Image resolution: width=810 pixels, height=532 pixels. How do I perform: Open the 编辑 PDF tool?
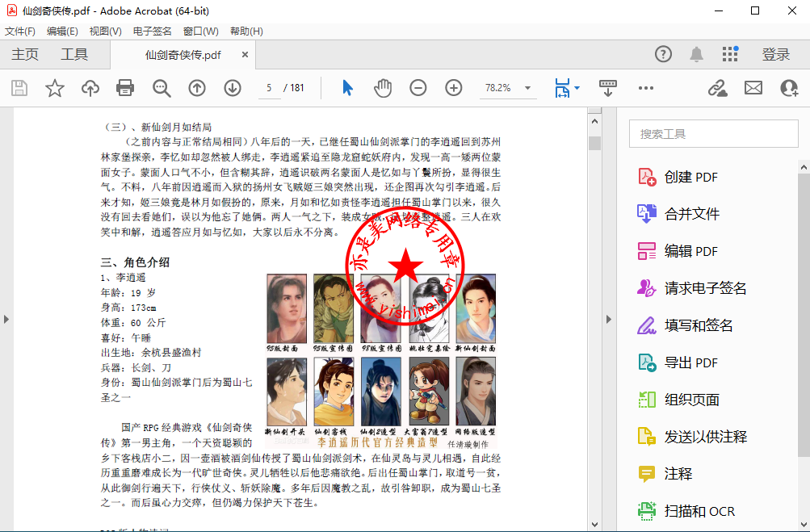coord(690,251)
